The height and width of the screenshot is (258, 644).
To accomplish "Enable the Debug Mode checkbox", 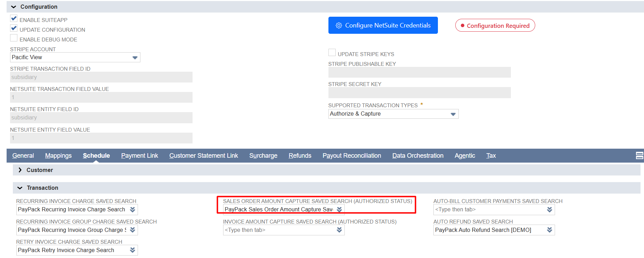I will pos(14,38).
